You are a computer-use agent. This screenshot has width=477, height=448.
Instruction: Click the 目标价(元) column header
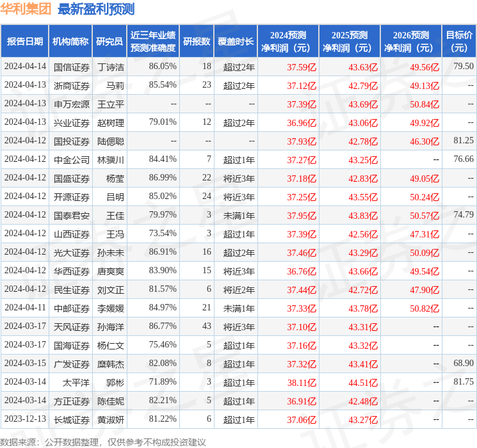[x=458, y=42]
